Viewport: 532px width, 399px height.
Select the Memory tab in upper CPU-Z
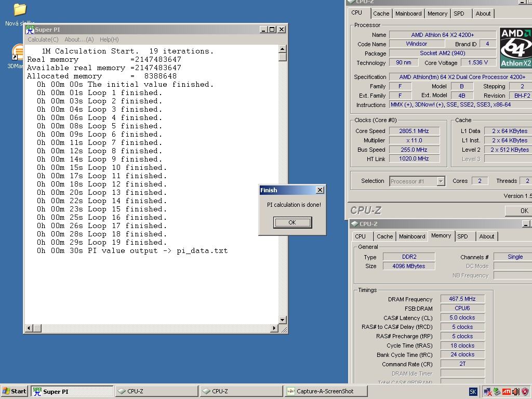[437, 14]
